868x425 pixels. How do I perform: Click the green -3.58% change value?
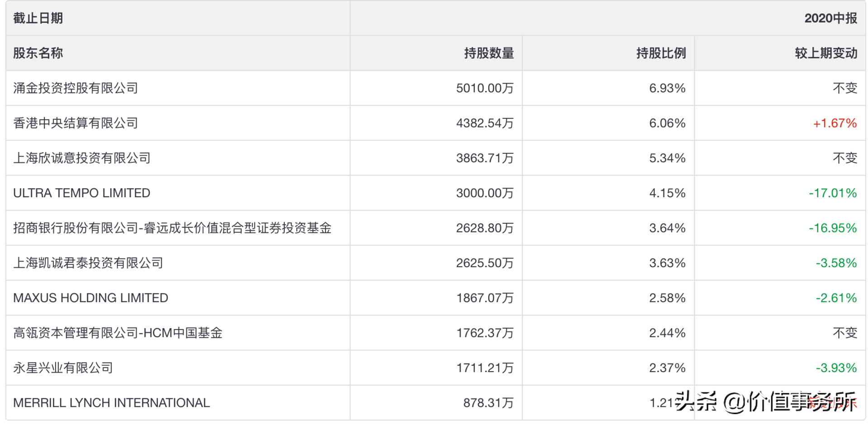(x=836, y=263)
